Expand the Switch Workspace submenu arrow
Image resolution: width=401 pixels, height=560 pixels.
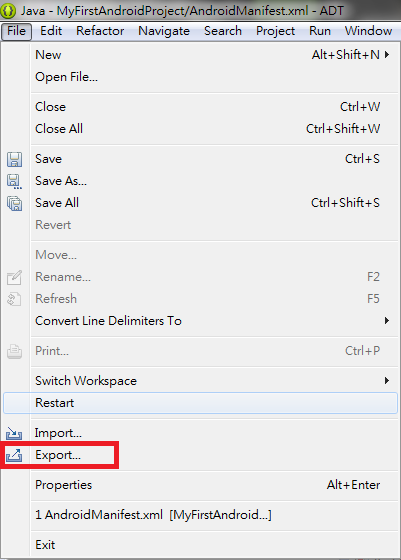tap(387, 381)
